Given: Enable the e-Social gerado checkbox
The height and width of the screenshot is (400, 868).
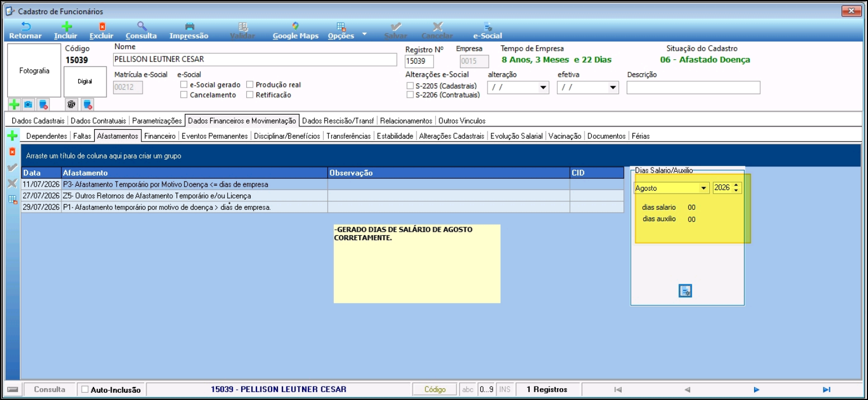Looking at the screenshot, I should (x=184, y=85).
